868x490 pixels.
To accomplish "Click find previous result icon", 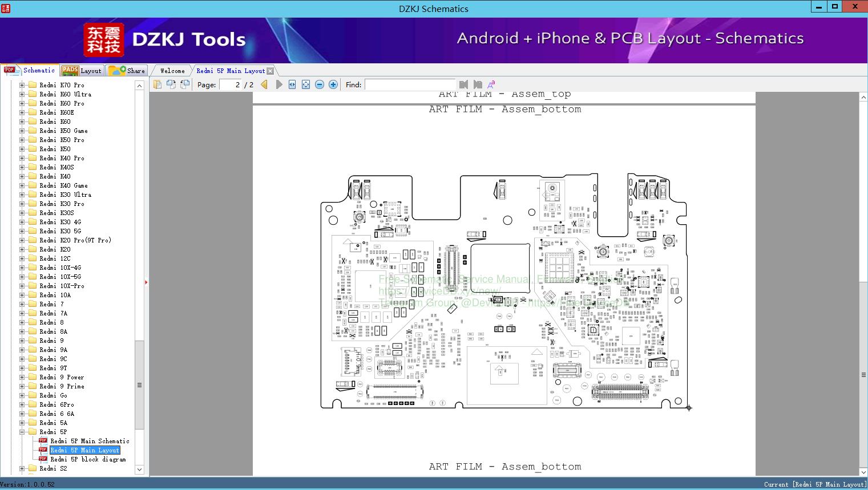I will [463, 84].
